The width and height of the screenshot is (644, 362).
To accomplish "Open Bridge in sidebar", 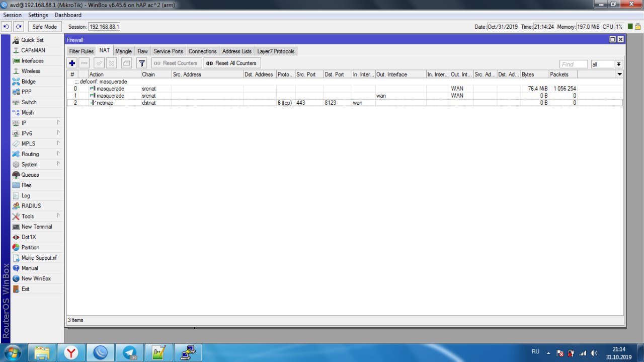I will [x=38, y=82].
